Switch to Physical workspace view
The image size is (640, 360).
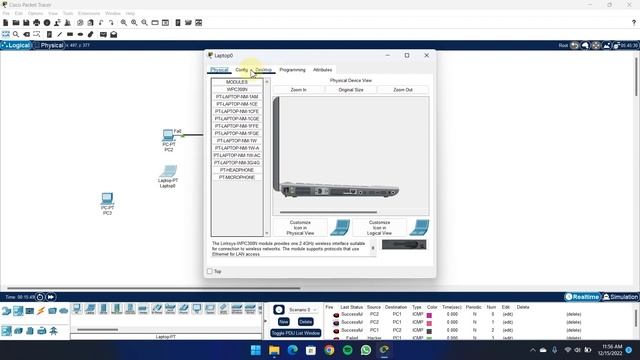point(49,45)
